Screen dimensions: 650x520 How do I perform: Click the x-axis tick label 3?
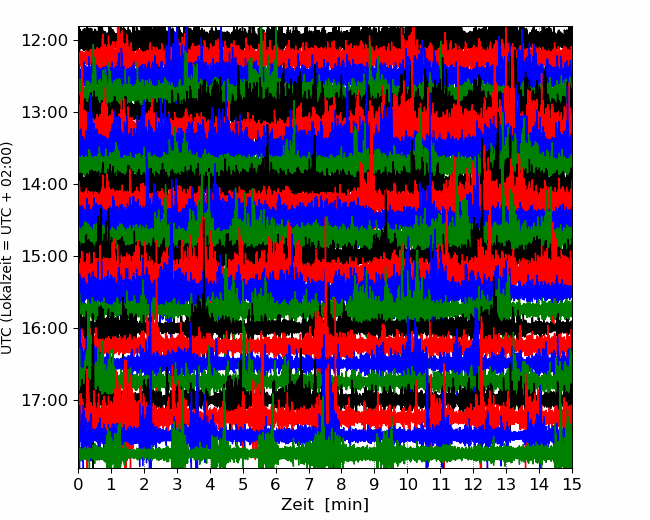click(x=177, y=484)
